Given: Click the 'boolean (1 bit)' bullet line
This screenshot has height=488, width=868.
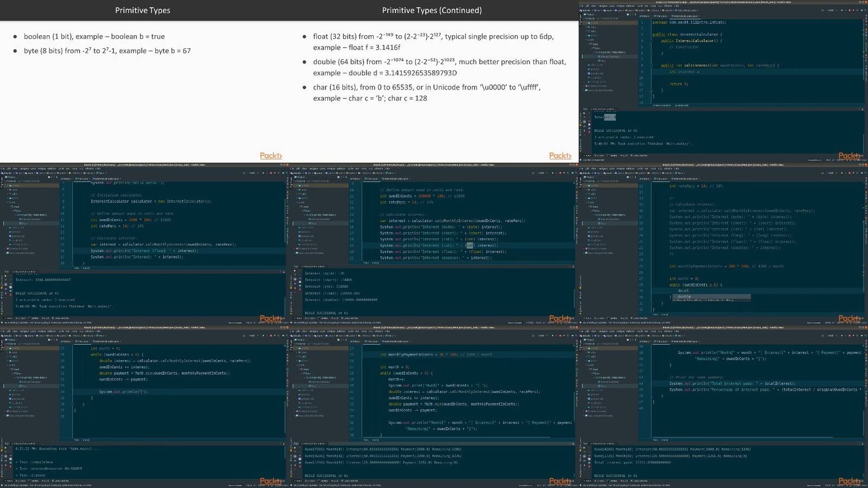Looking at the screenshot, I should click(94, 36).
